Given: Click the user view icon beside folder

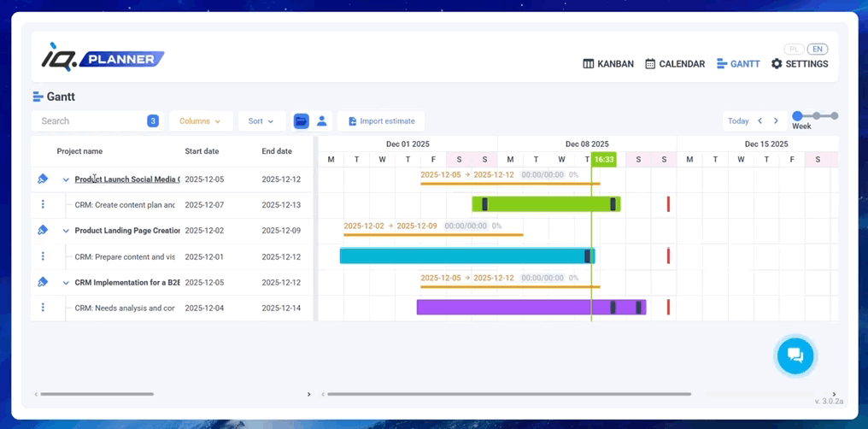Looking at the screenshot, I should pos(322,121).
